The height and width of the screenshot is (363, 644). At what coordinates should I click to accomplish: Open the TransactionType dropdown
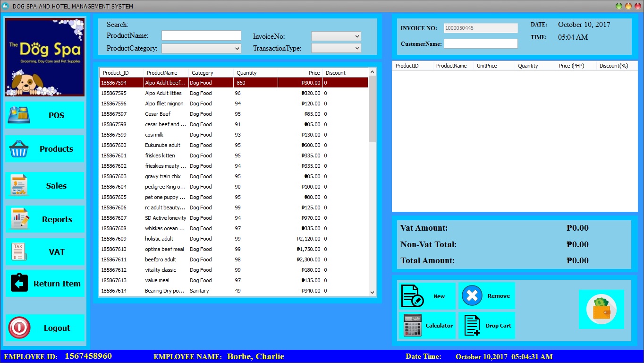coord(335,48)
